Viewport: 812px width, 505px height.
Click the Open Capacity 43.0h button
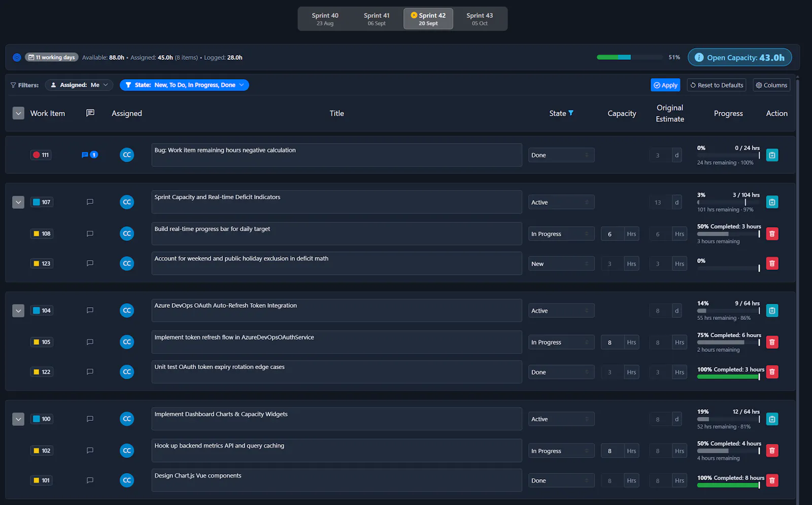[740, 57]
